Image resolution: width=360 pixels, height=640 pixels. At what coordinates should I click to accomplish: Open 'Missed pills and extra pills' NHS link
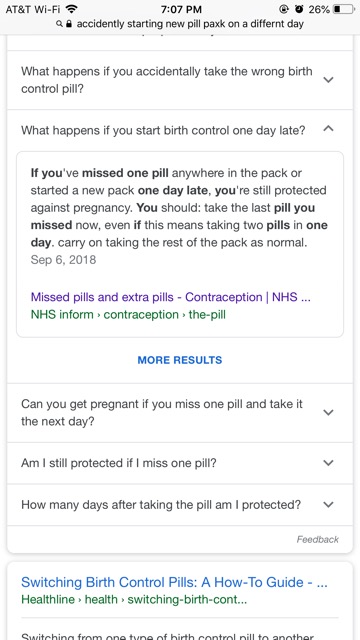pos(171,297)
